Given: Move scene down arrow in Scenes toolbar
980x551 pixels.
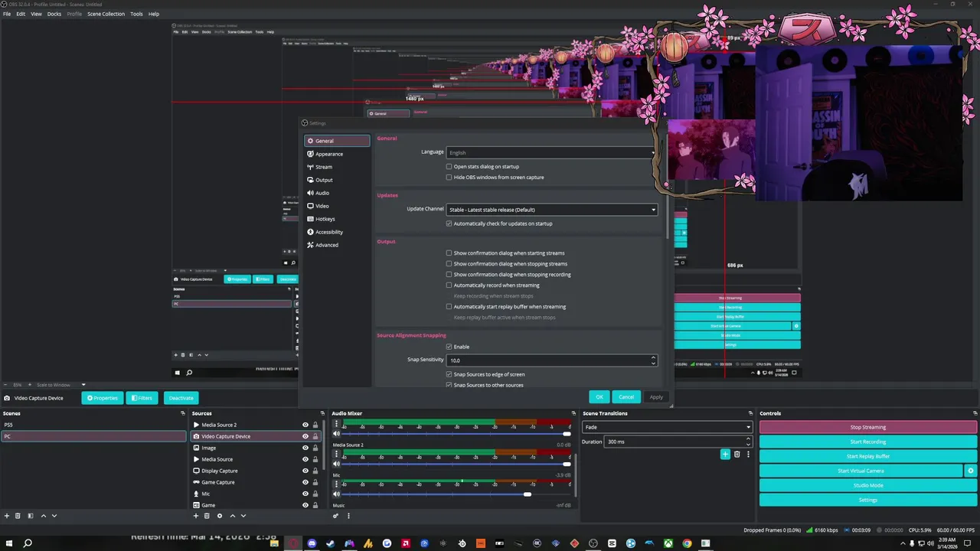Looking at the screenshot, I should pos(54,516).
